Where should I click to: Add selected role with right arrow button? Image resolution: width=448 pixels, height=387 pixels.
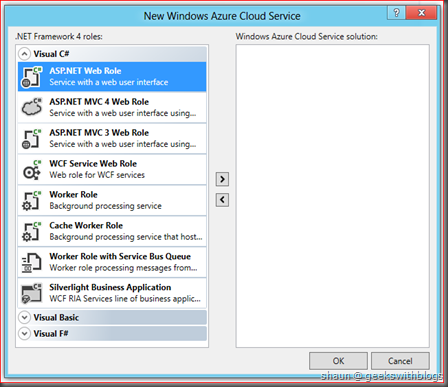pos(222,179)
